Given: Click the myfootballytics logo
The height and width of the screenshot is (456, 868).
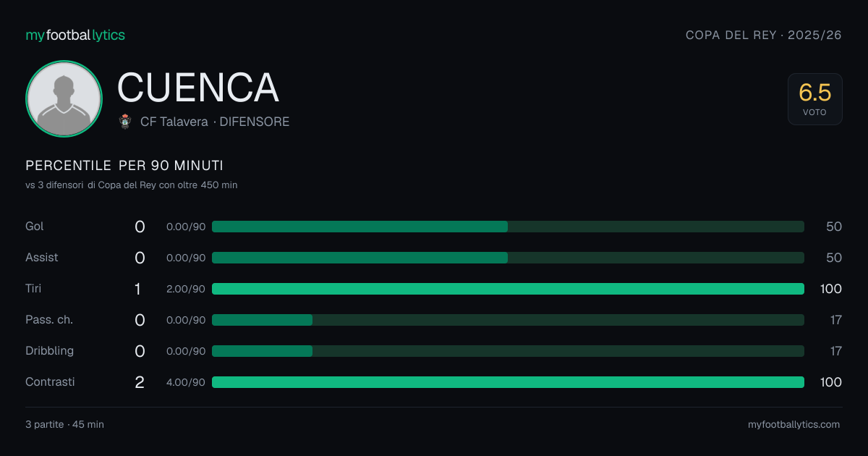Looking at the screenshot, I should (x=75, y=35).
